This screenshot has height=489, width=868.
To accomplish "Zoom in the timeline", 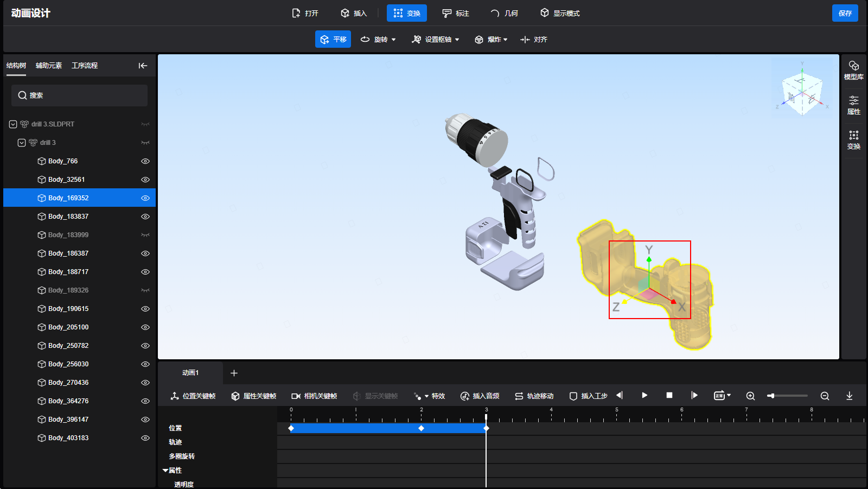I will pos(750,396).
